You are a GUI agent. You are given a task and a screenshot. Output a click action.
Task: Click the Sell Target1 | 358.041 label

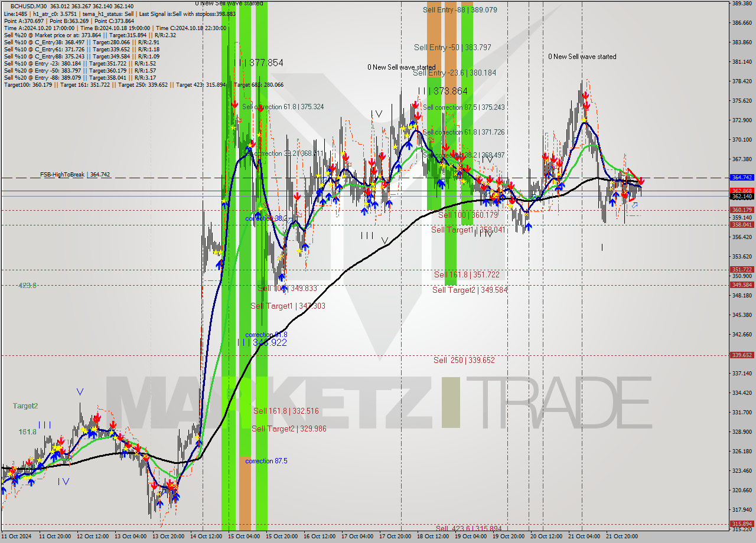468,230
